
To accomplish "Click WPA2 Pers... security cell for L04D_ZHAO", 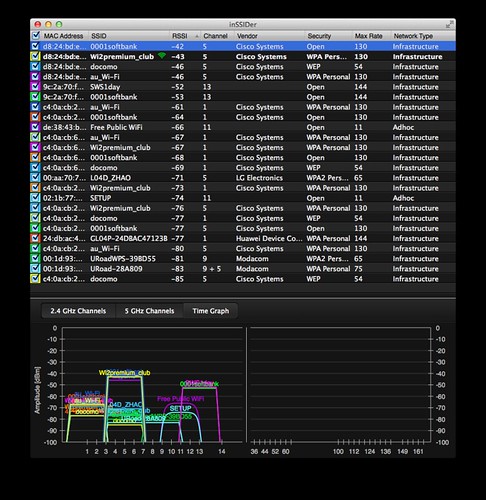I will [327, 178].
